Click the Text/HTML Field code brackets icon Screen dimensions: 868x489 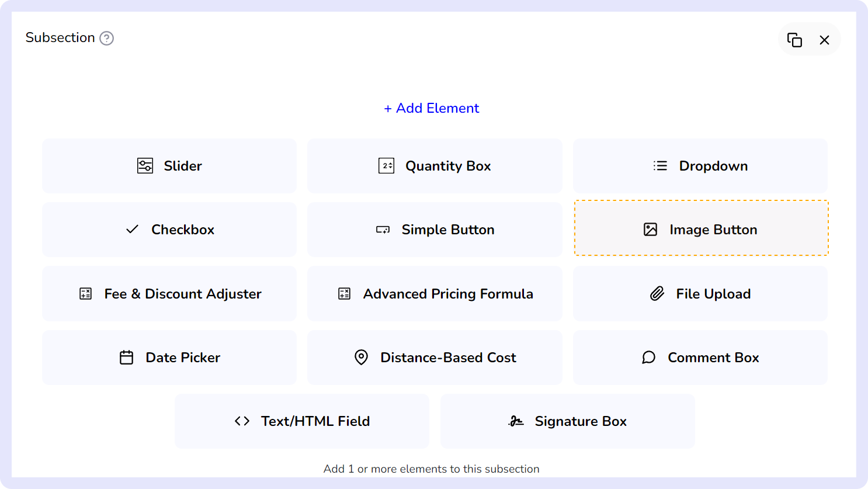tap(242, 421)
